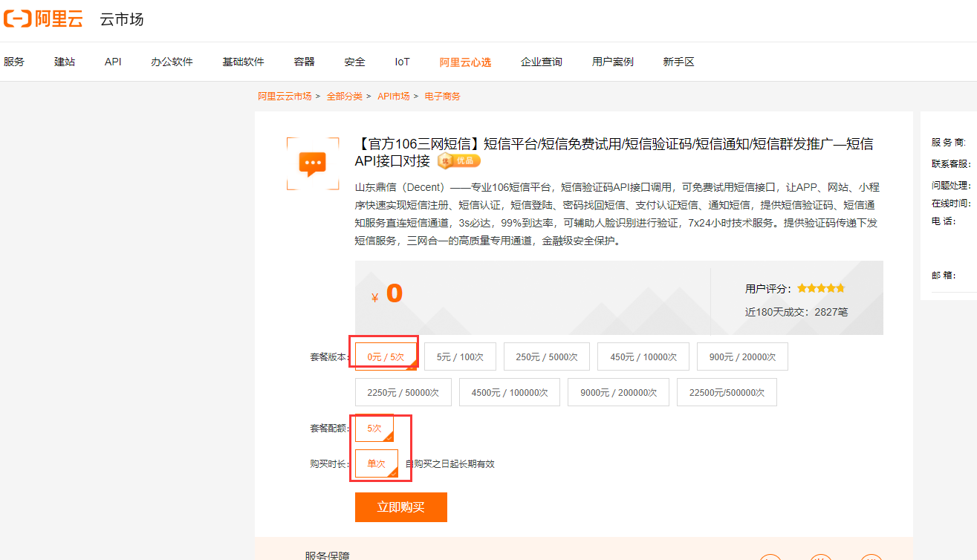Open the 云市场 home link
Screen dimensions: 977x560
[122, 19]
